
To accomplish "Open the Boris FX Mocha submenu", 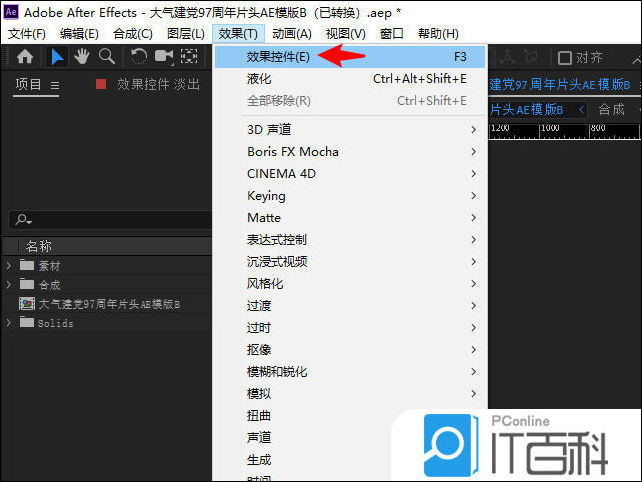I will click(x=351, y=152).
